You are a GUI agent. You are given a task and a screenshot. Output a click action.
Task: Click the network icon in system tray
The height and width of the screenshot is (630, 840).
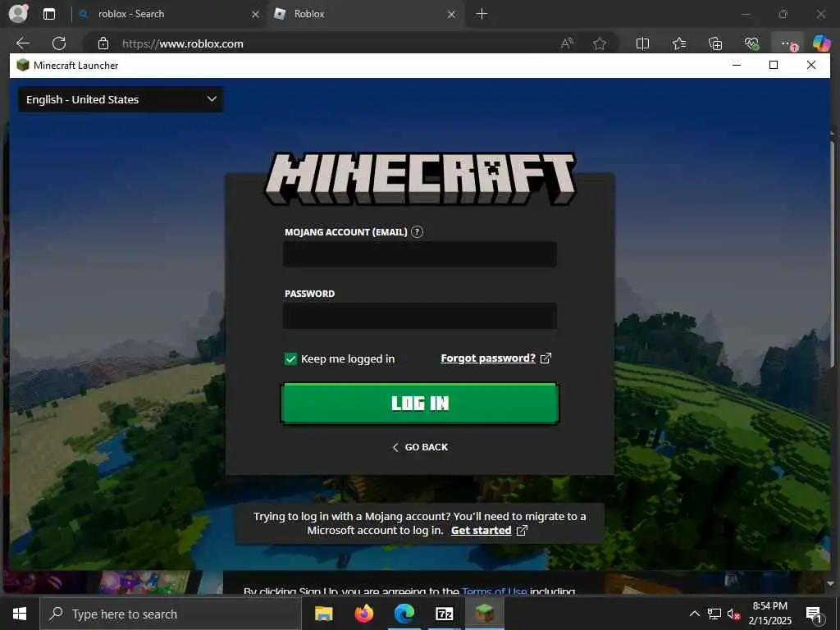(x=714, y=614)
